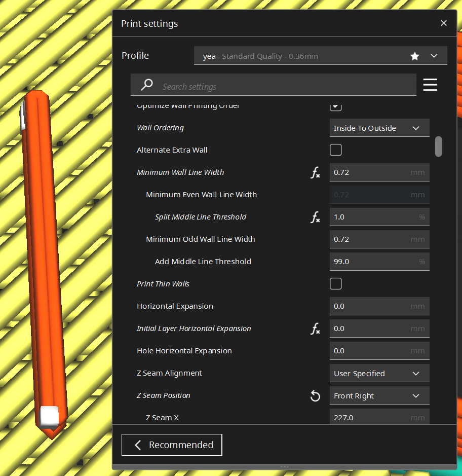Enable Print Thin Walls
462x476 pixels.
point(335,283)
